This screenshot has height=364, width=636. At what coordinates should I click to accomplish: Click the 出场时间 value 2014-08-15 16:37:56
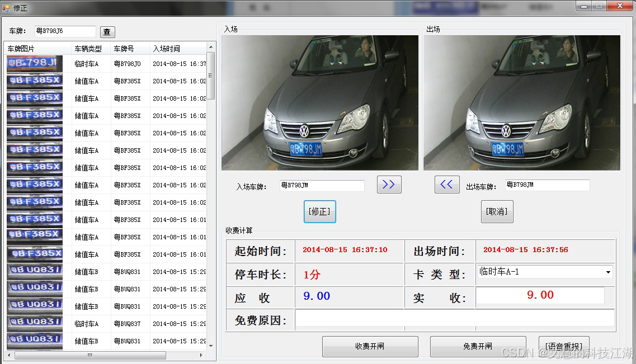coord(525,250)
